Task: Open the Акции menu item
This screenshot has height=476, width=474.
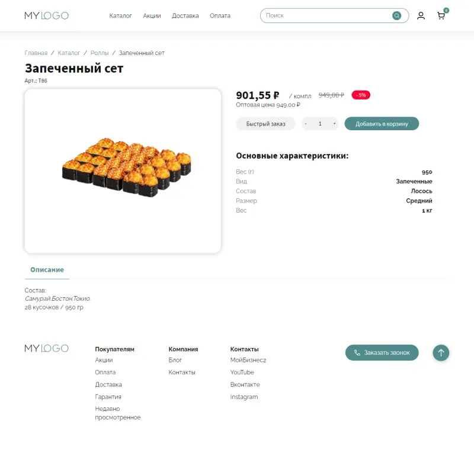Action: click(152, 16)
